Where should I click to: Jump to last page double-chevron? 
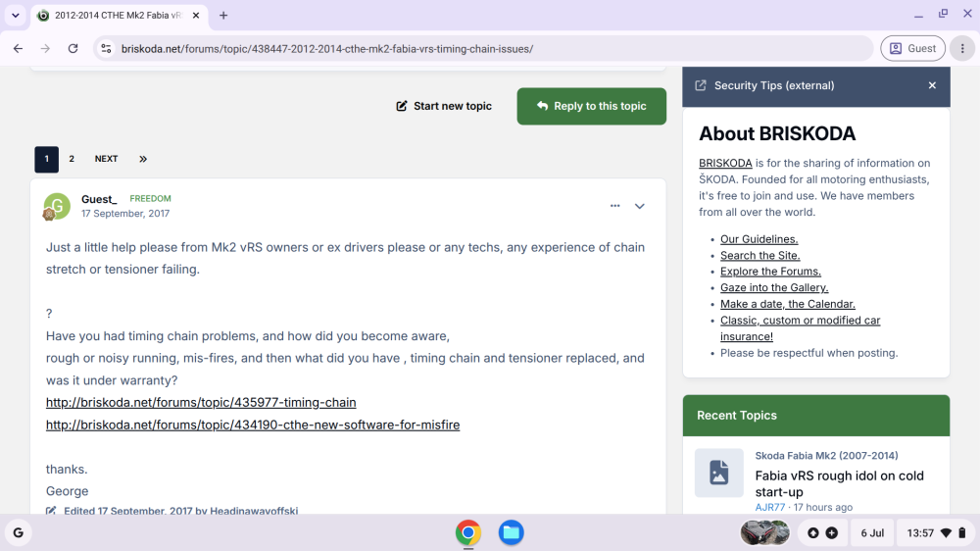click(143, 159)
